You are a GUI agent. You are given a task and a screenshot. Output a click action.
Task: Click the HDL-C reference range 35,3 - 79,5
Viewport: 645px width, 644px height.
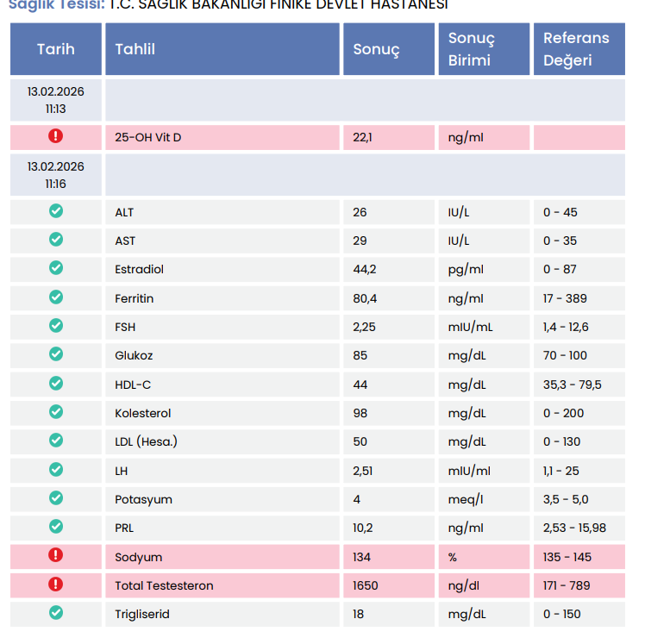pos(573,385)
